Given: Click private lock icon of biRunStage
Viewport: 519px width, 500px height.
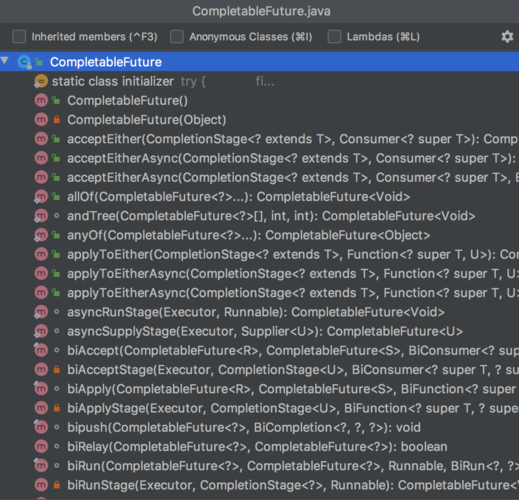Looking at the screenshot, I should point(57,485).
